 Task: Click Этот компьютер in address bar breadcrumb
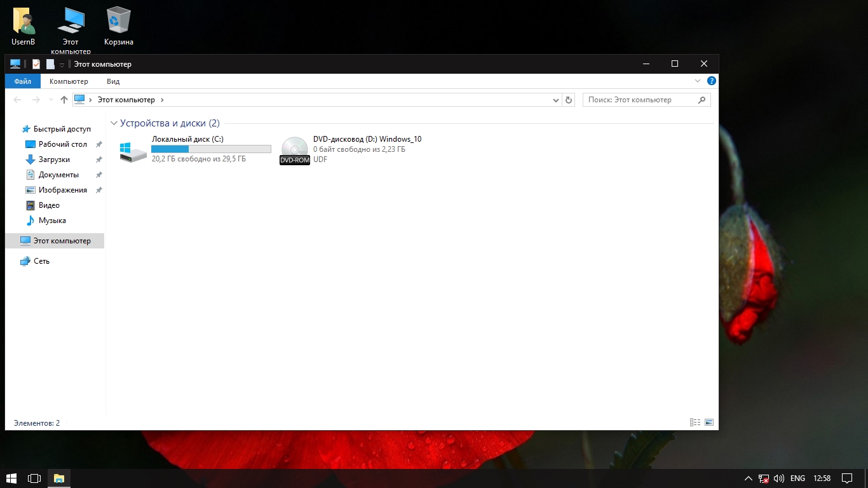point(126,100)
